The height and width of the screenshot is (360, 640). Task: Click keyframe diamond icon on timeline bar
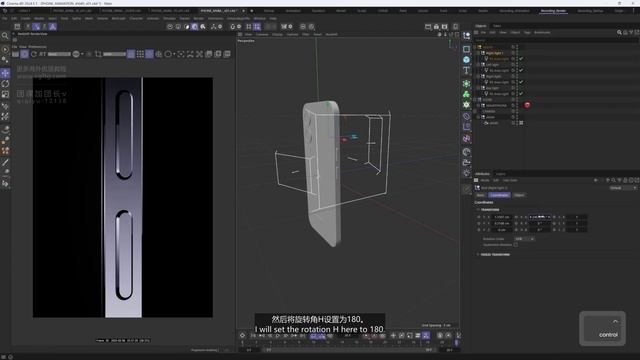click(x=242, y=336)
